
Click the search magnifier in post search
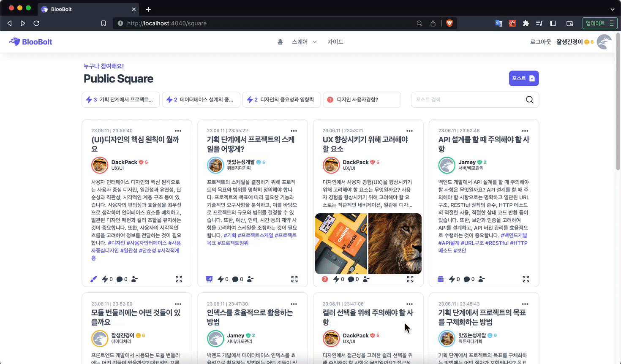coord(530,100)
